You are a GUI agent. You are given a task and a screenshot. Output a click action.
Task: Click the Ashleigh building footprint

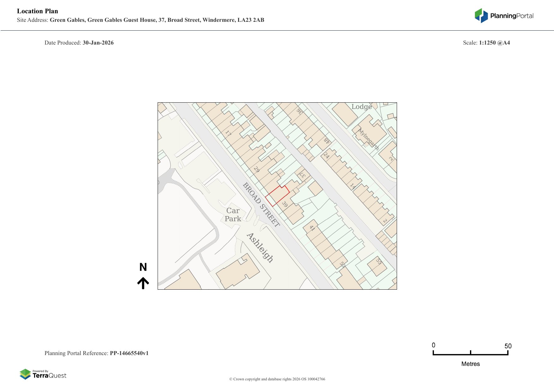tap(238, 273)
